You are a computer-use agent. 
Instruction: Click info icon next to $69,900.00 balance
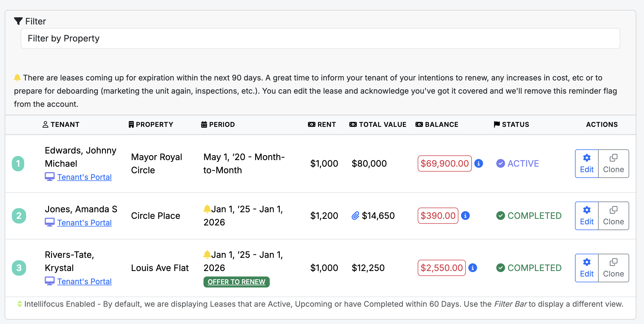tap(479, 163)
